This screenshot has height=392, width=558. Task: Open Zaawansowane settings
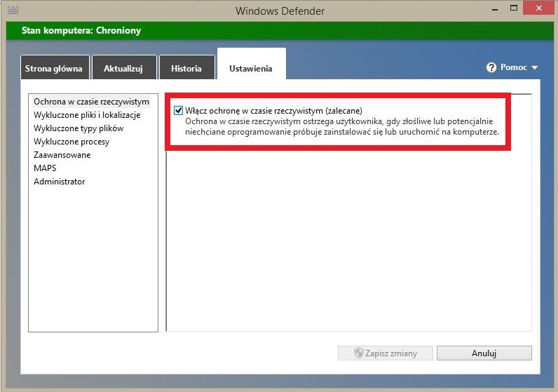[62, 155]
